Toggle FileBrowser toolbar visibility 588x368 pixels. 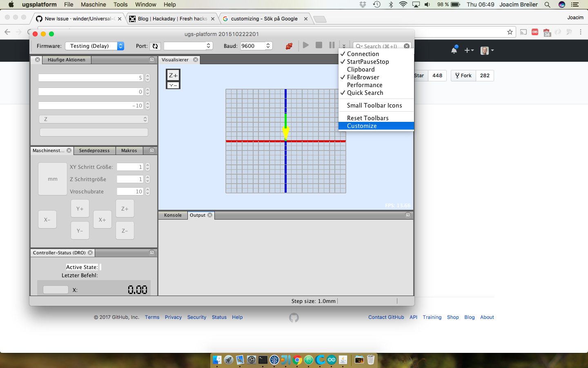(x=376, y=77)
